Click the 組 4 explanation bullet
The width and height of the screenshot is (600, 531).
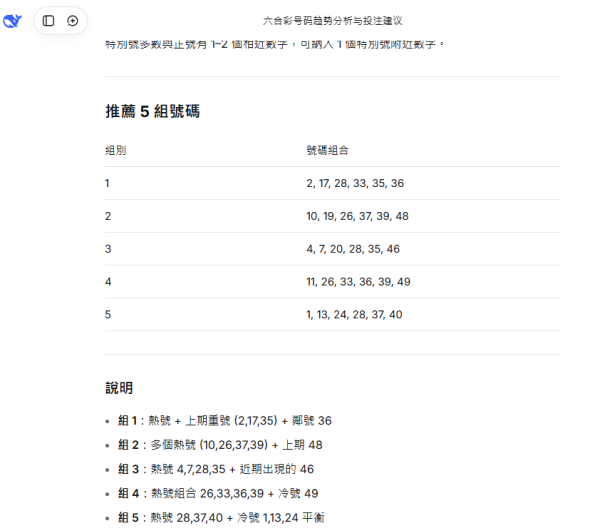pos(218,494)
